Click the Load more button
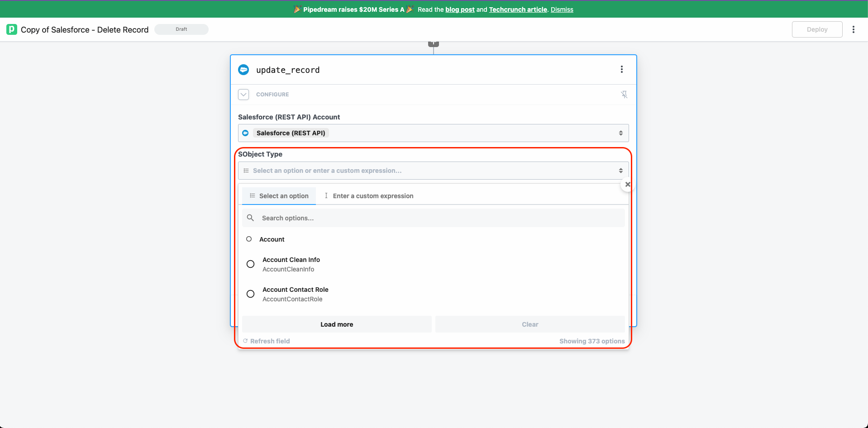This screenshot has height=428, width=868. [x=336, y=324]
